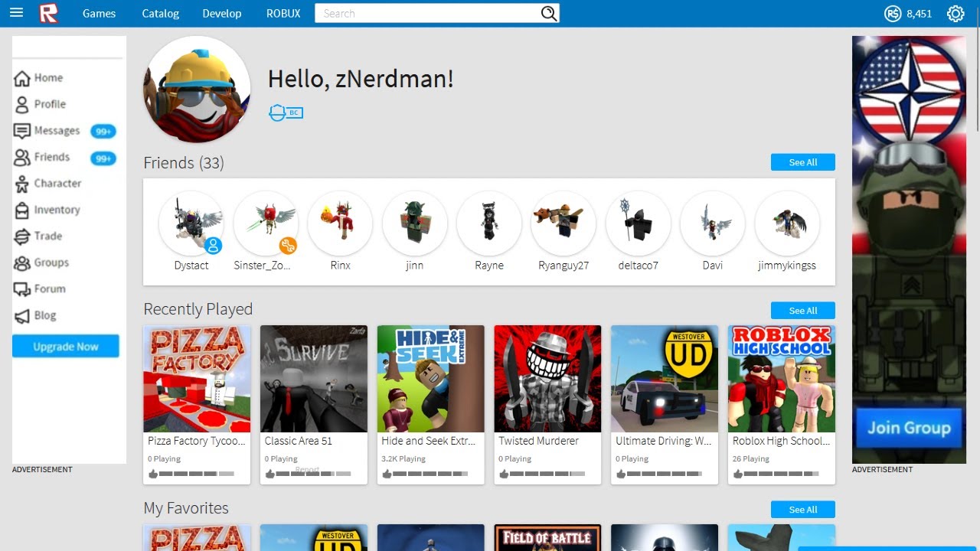The height and width of the screenshot is (551, 980).
Task: Click the Hide and Seek rating bar
Action: (430, 474)
